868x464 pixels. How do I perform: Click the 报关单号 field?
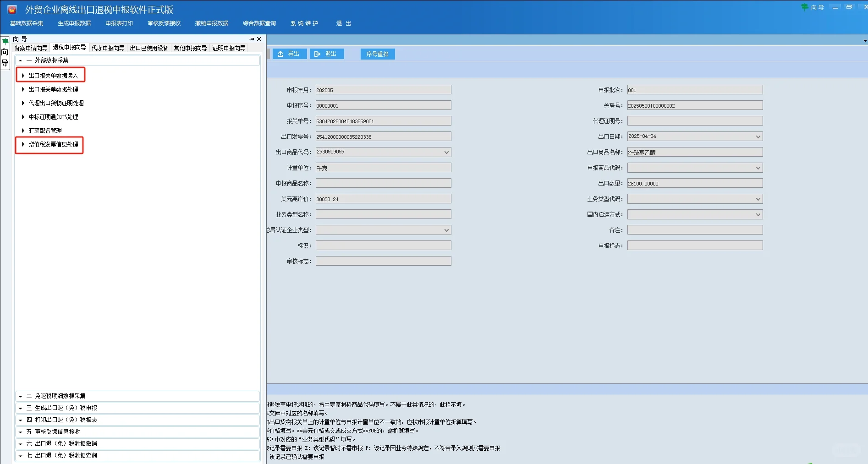(x=383, y=121)
